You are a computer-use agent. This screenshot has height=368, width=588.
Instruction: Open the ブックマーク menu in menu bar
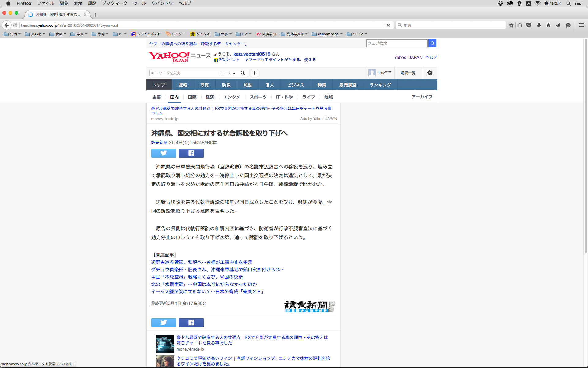(x=115, y=3)
